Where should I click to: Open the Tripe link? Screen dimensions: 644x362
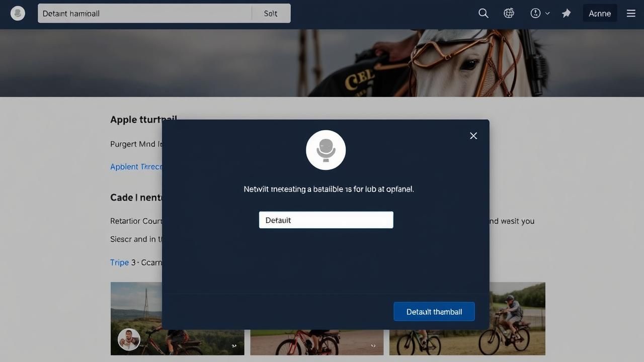pos(119,262)
